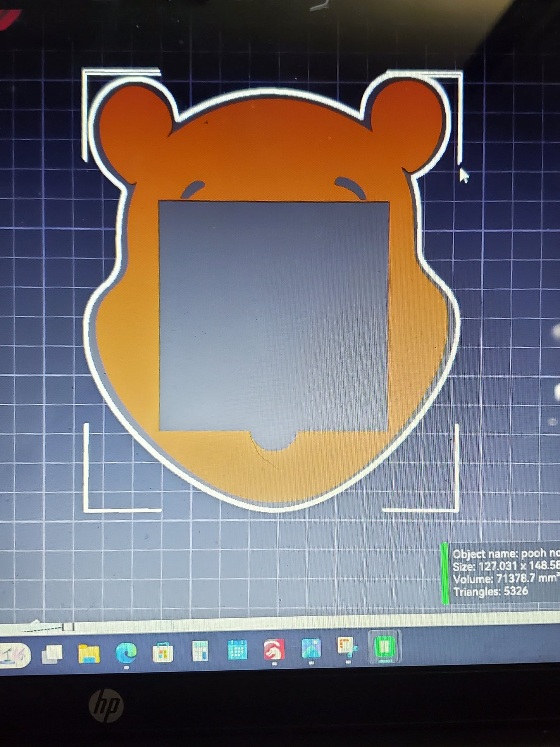Open File Explorer from the taskbar
Image resolution: width=560 pixels, height=747 pixels.
[x=89, y=653]
